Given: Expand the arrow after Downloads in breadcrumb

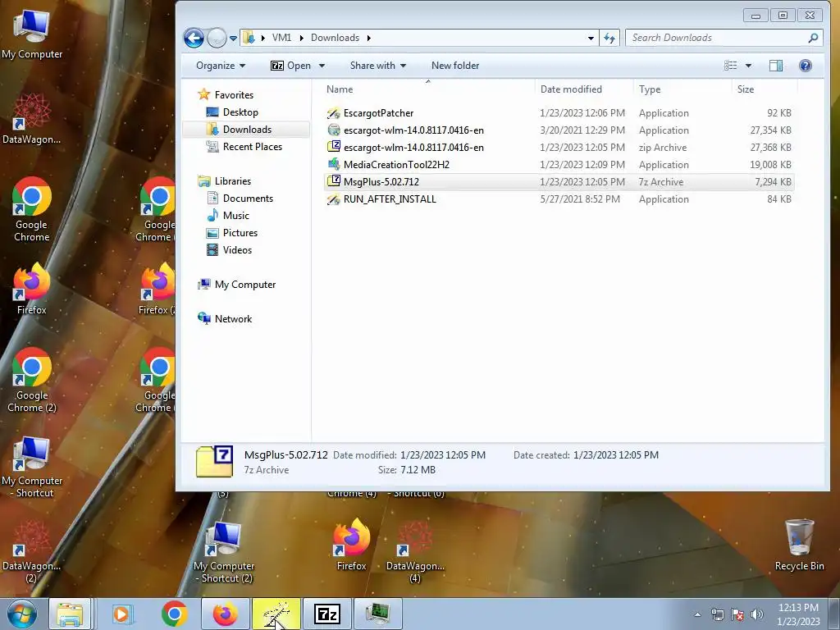Looking at the screenshot, I should tap(368, 38).
